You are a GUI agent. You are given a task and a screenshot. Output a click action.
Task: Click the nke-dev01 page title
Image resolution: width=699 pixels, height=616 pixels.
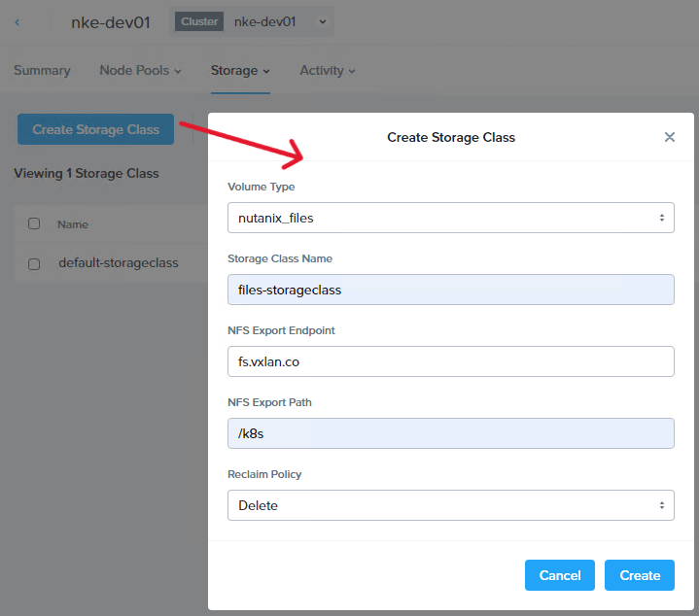click(x=110, y=22)
